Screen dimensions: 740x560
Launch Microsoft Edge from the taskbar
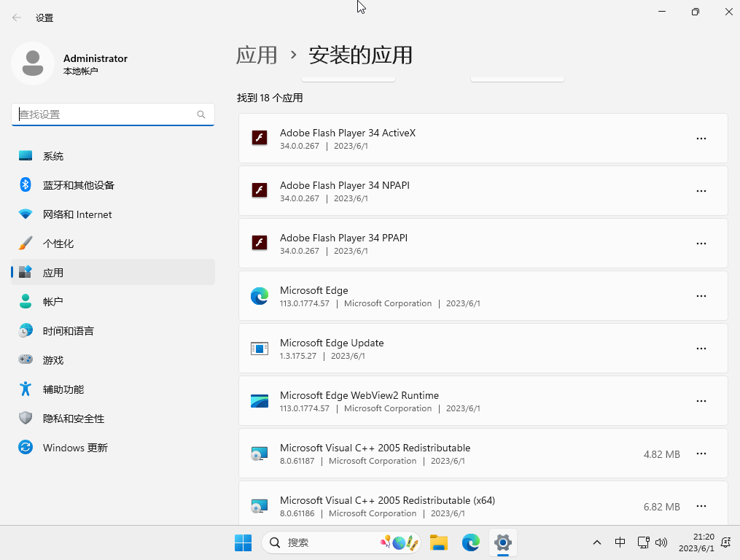pyautogui.click(x=470, y=543)
